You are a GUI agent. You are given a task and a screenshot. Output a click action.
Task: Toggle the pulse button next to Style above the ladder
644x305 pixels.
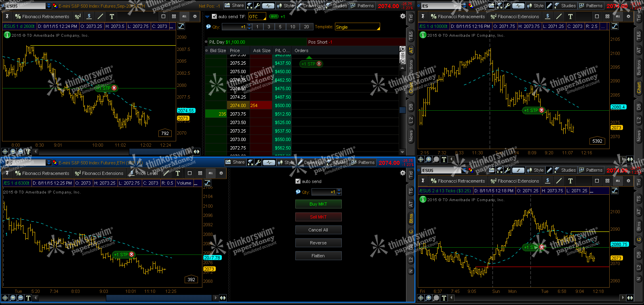(268, 6)
